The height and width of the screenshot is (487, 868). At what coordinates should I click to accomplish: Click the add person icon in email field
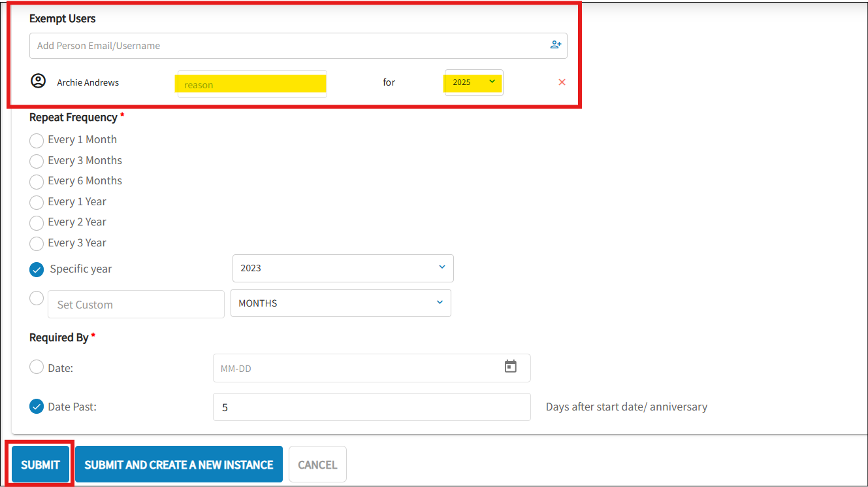coord(556,44)
